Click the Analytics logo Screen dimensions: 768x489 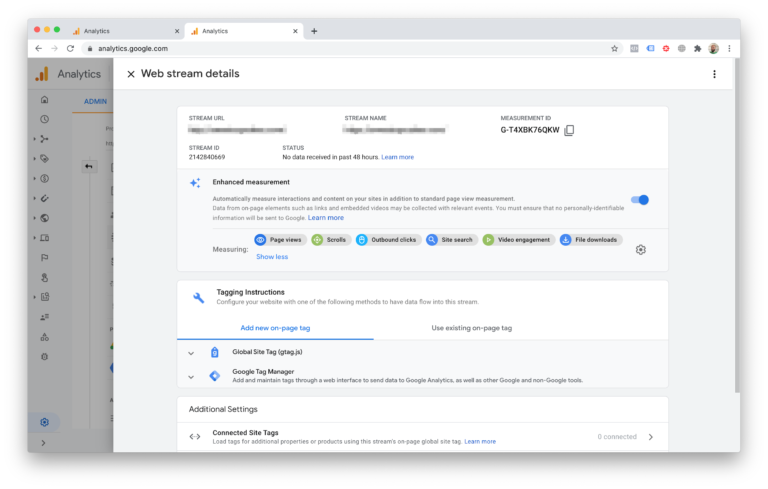tap(42, 74)
